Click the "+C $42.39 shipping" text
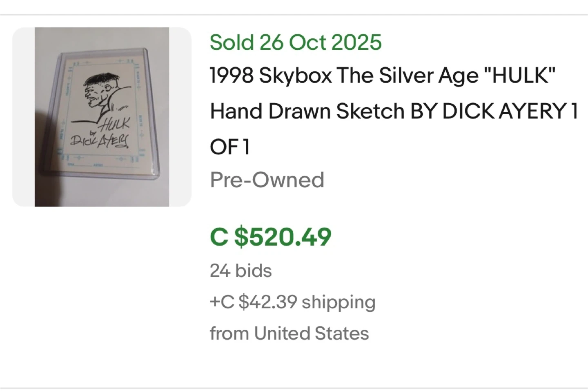Image resolution: width=588 pixels, height=391 pixels. pos(292,302)
